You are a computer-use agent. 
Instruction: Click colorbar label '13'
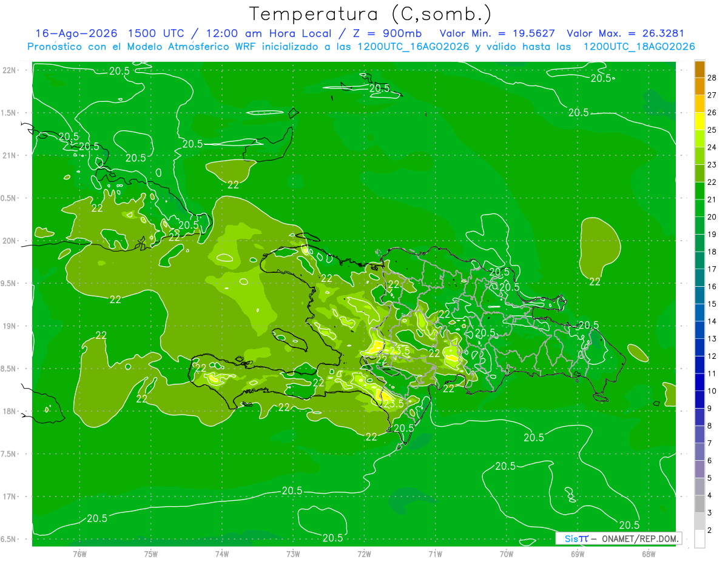point(712,339)
